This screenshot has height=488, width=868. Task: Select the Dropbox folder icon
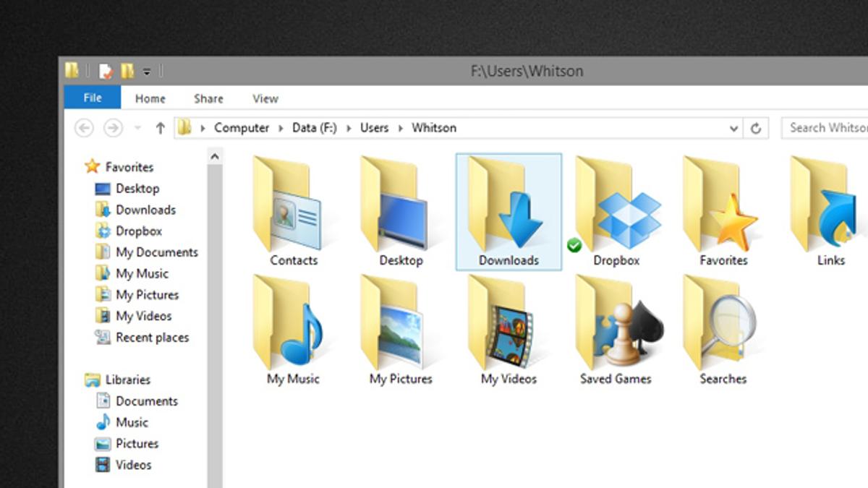tap(617, 206)
